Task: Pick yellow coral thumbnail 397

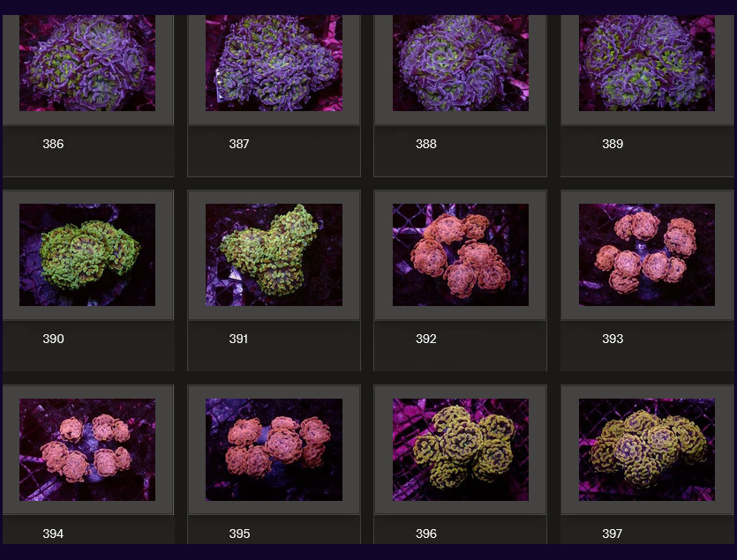Action: pyautogui.click(x=647, y=450)
